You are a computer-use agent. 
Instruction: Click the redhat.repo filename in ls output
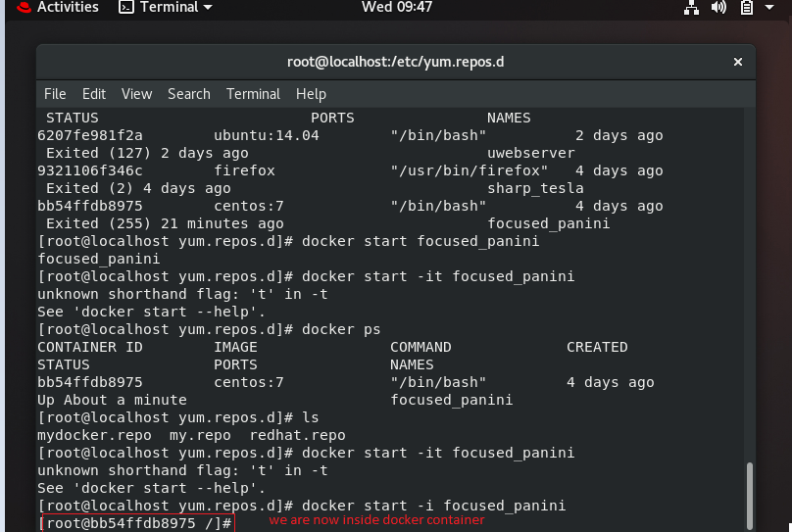(x=298, y=435)
